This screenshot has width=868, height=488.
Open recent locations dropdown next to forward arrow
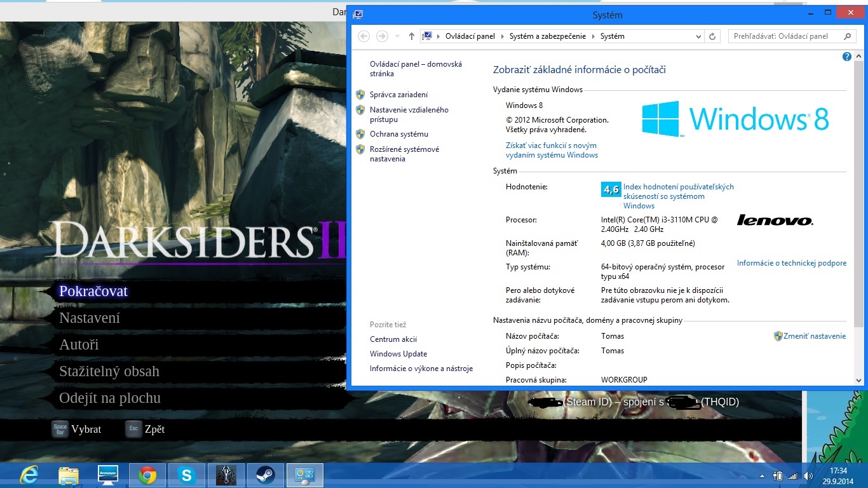pyautogui.click(x=397, y=36)
